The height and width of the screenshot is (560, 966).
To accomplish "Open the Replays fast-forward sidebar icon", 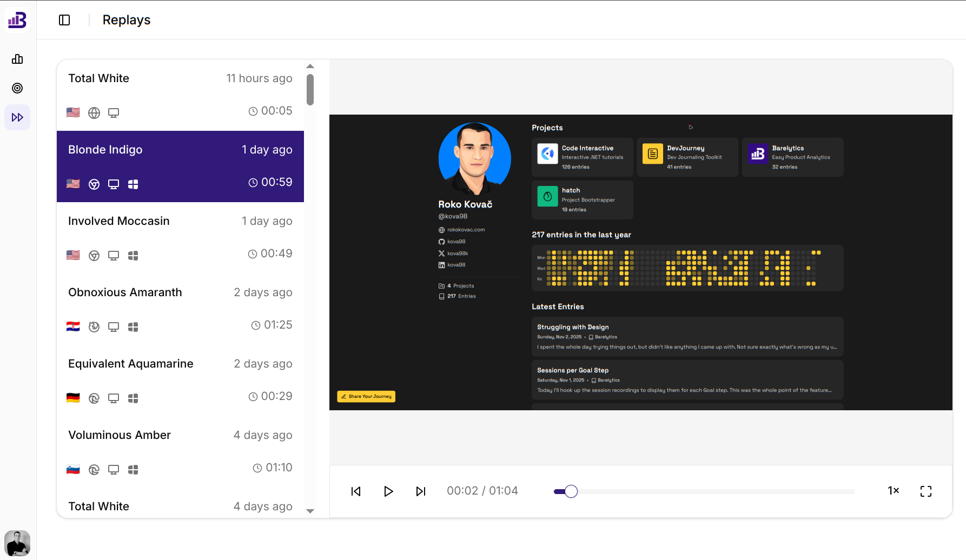I will (17, 117).
